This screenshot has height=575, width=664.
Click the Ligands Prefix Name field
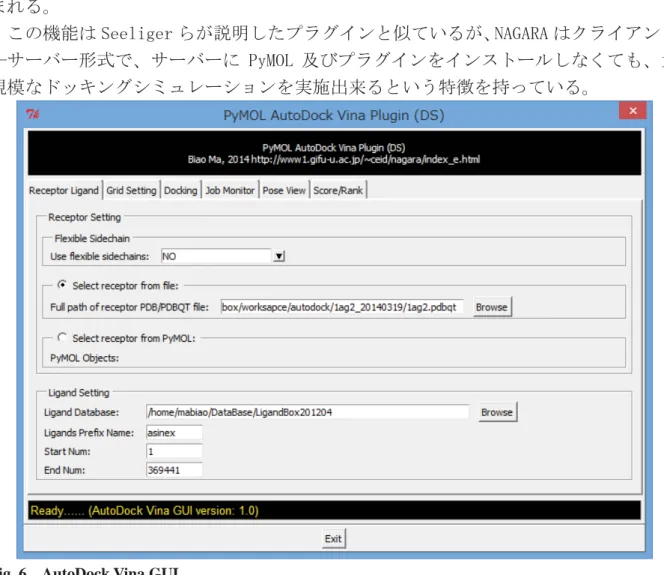(174, 433)
